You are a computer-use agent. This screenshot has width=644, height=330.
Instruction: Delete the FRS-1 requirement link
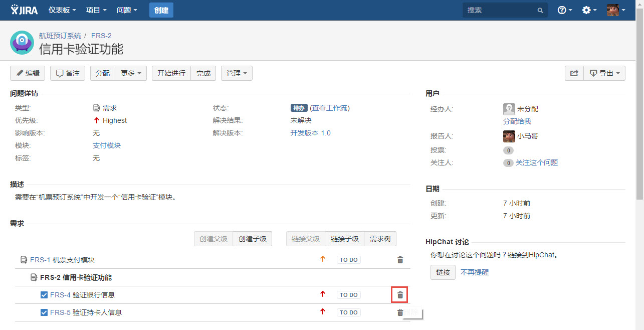coord(400,260)
